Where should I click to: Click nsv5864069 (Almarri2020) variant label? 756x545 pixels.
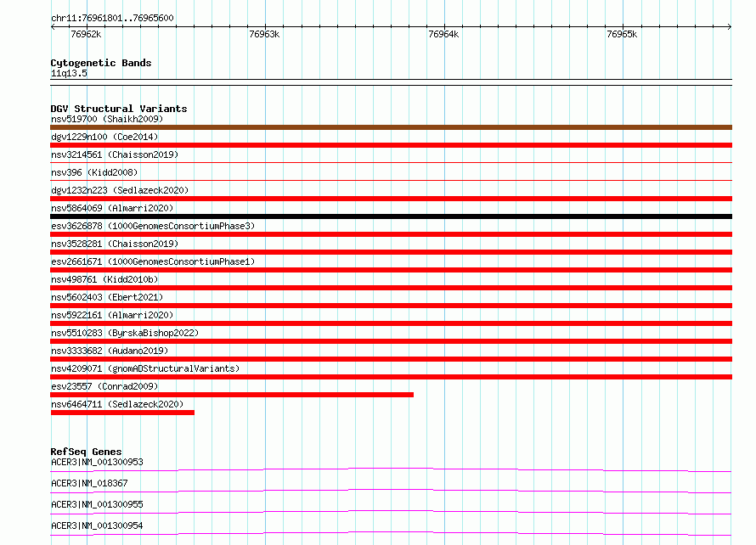coord(112,208)
